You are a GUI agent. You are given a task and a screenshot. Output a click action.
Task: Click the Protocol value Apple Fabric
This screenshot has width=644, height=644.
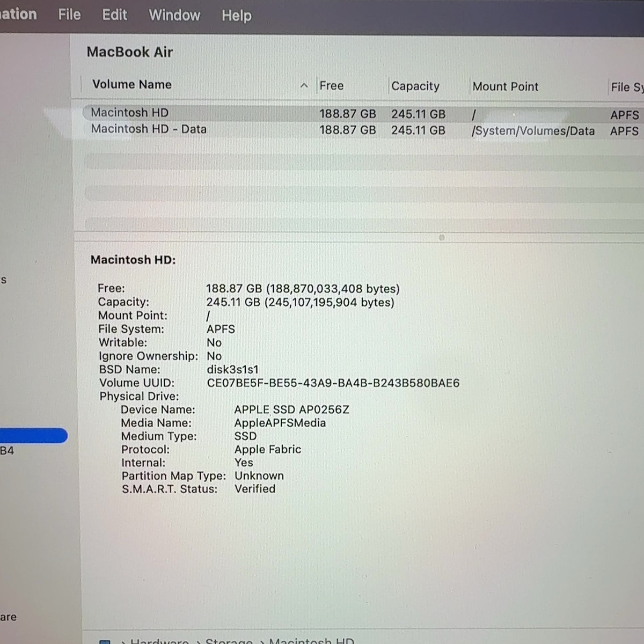coord(267,449)
